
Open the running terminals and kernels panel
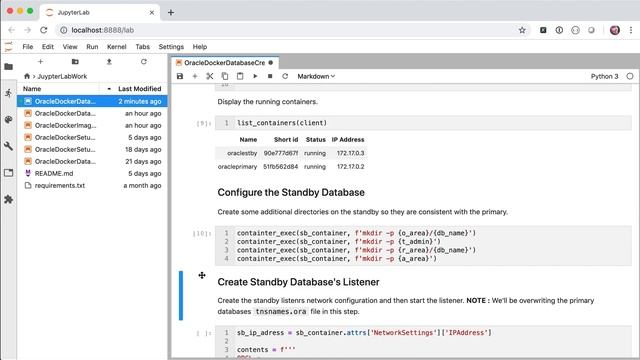tap(9, 93)
